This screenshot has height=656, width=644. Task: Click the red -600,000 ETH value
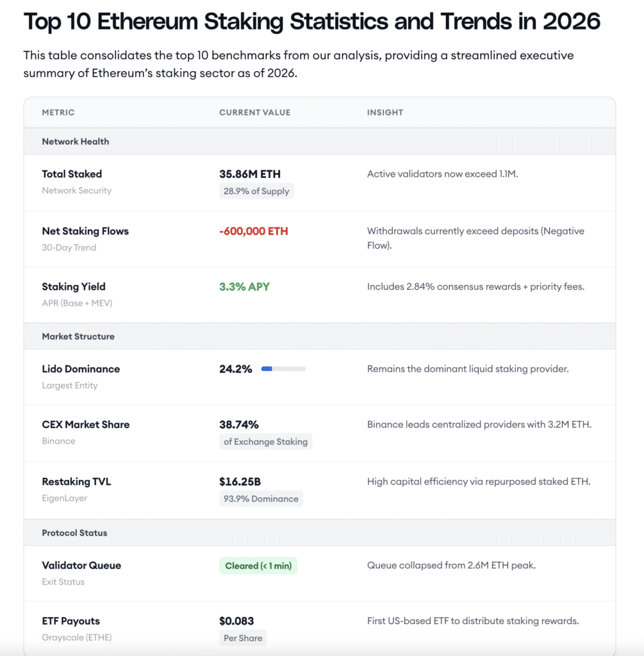click(x=254, y=231)
